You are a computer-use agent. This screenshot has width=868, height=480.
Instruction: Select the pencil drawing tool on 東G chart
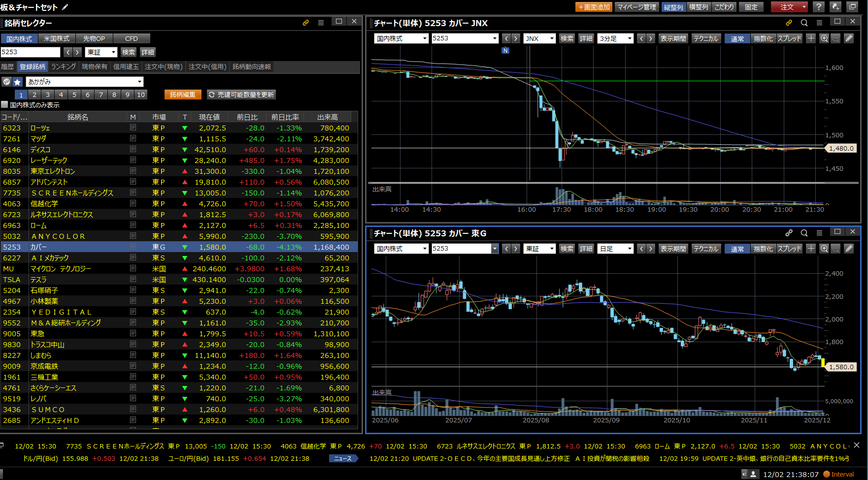click(849, 249)
